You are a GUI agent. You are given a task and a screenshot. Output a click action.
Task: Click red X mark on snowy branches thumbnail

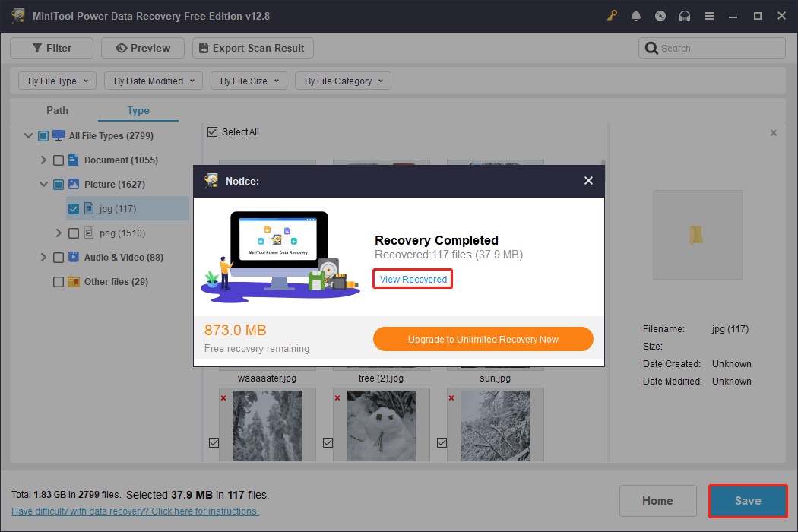(x=451, y=398)
